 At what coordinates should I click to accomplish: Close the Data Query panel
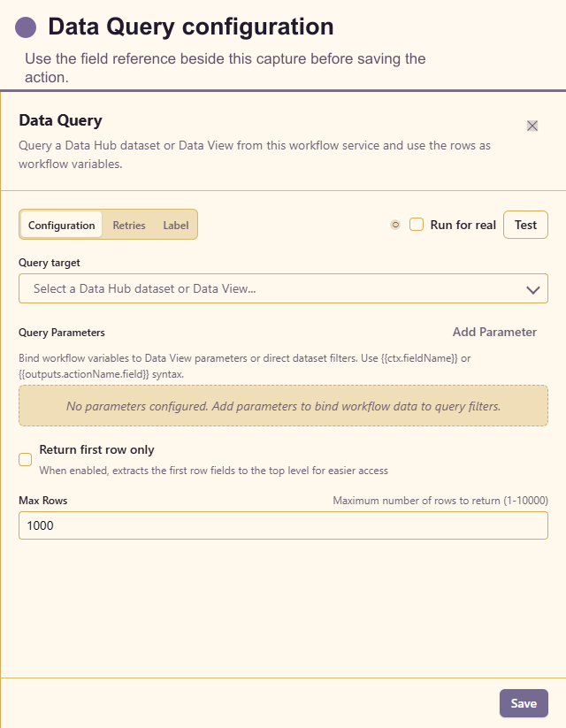[x=532, y=126]
